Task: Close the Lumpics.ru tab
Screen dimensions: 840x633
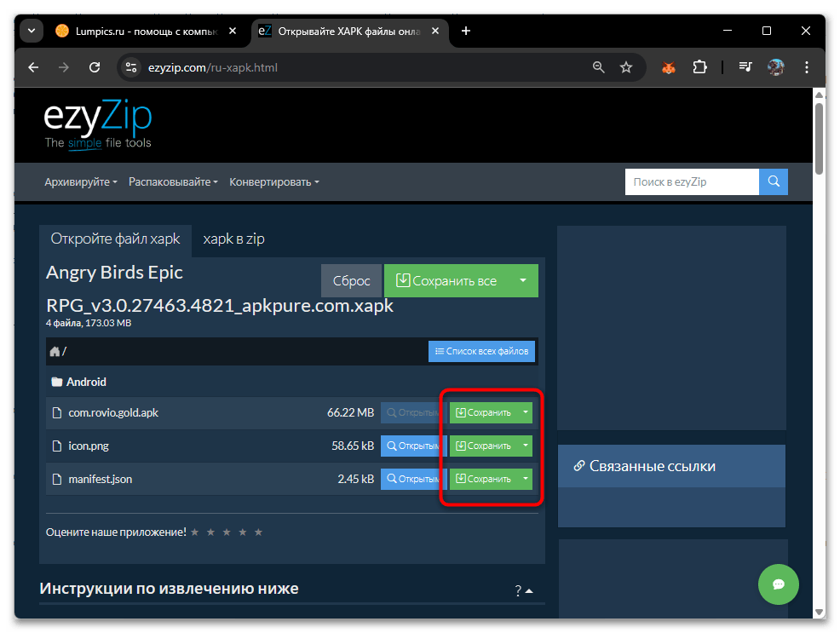Action: (x=233, y=31)
